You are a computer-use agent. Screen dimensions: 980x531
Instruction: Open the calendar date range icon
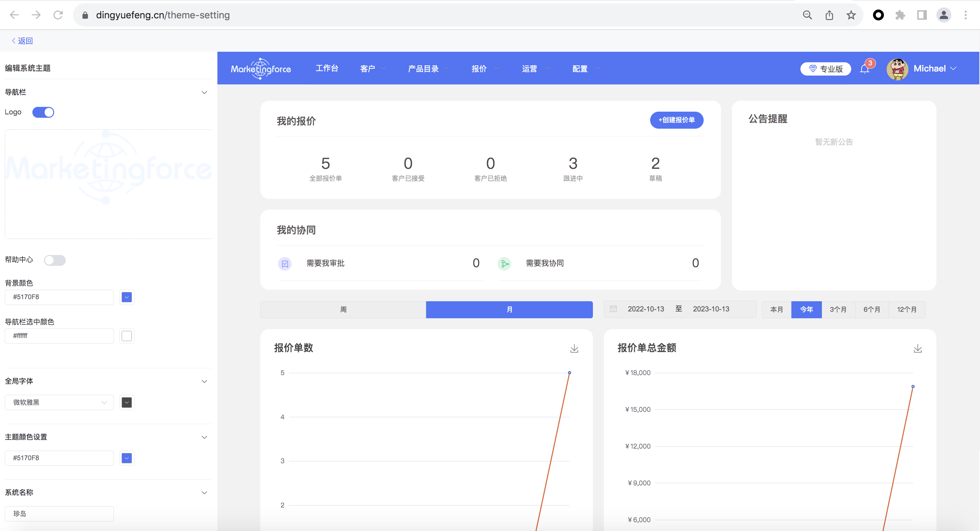[x=613, y=309]
